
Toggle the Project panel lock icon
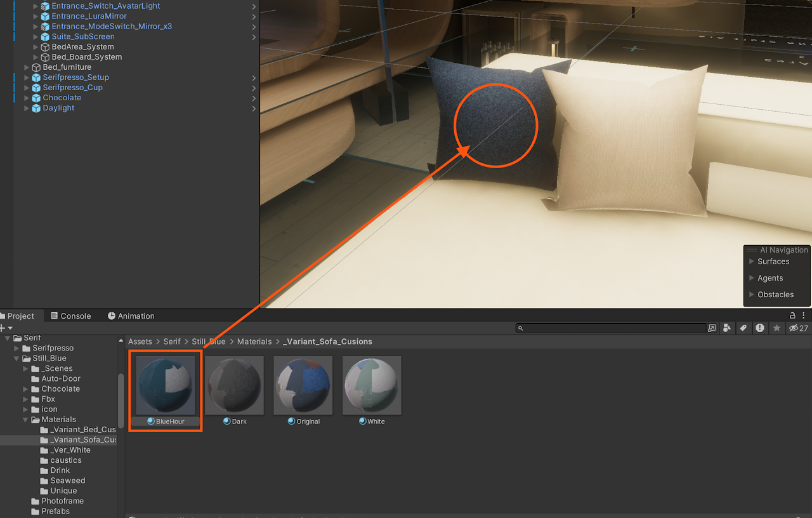tap(792, 315)
